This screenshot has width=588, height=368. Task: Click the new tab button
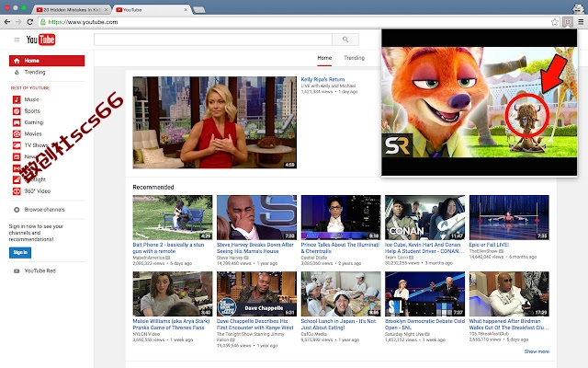click(198, 10)
